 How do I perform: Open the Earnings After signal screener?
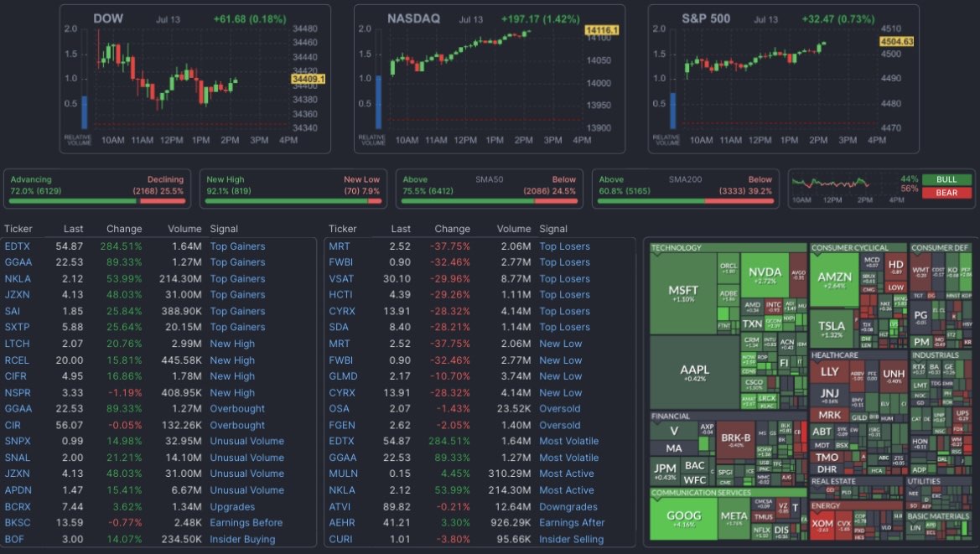coord(572,523)
